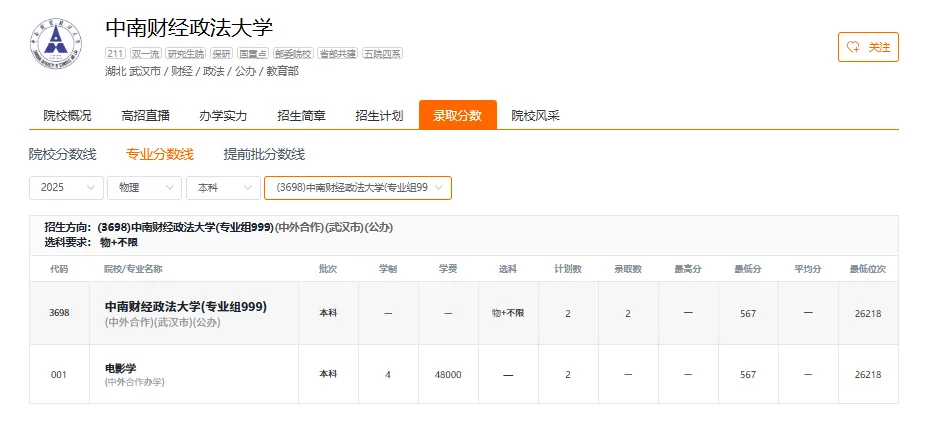Click the university logo emblem
The width and height of the screenshot is (927, 423).
click(x=56, y=43)
